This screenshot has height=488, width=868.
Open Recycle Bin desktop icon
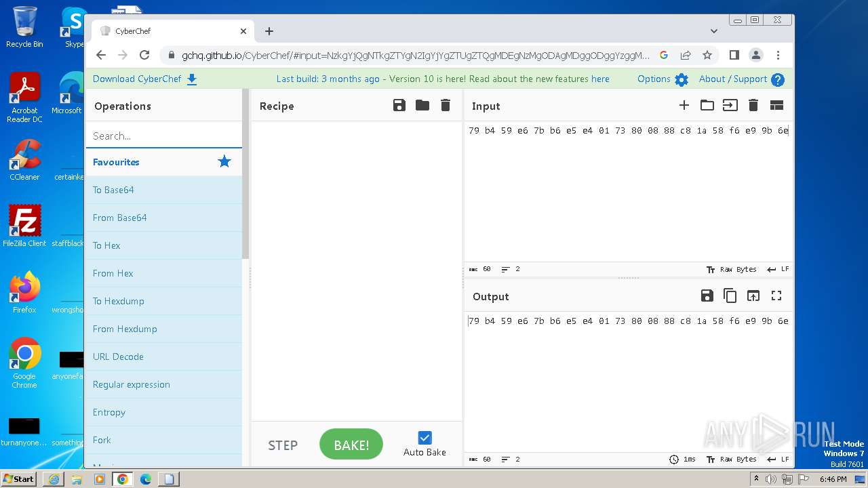pyautogui.click(x=24, y=27)
